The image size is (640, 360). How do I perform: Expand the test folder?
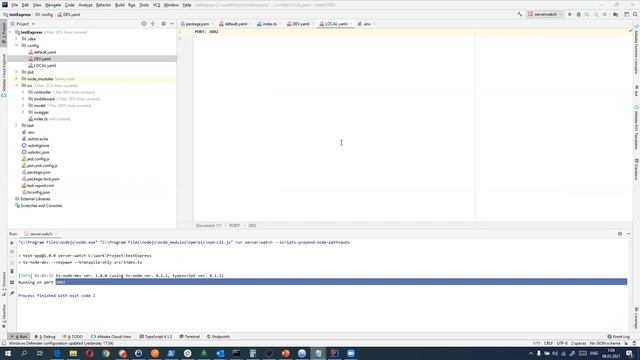tap(17, 126)
